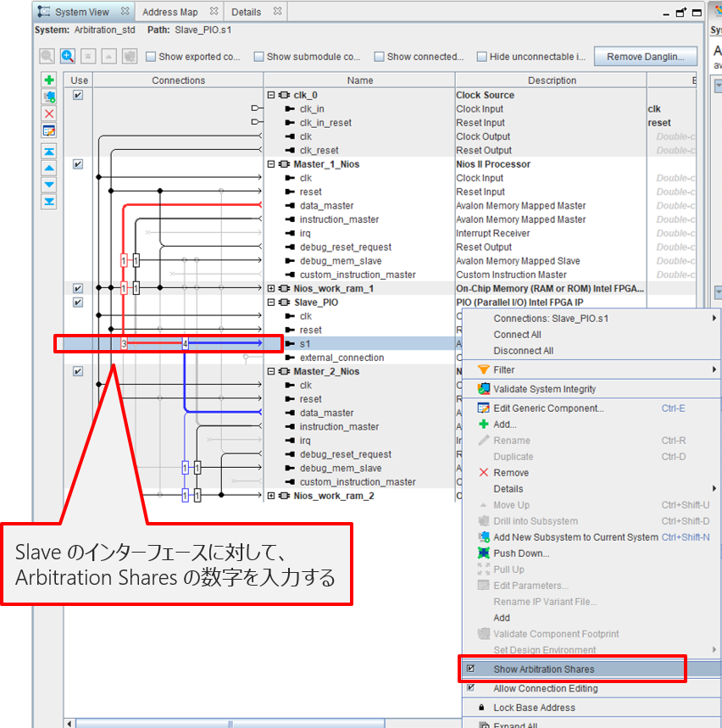The image size is (722, 728).
Task: Uncheck the Use checkbox for clk_0
Action: [x=78, y=95]
